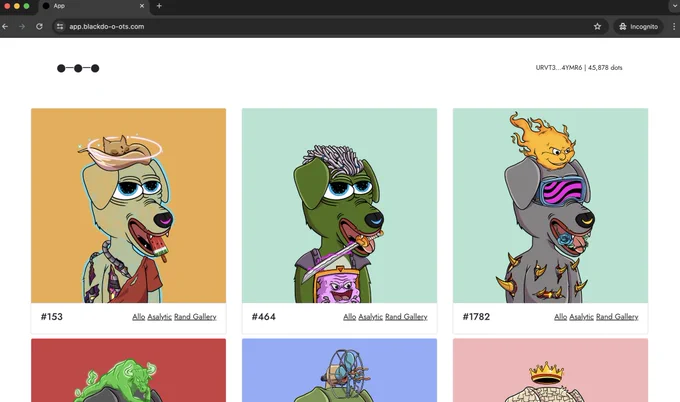Screen dimensions: 680x402
Task: Open Asalytic link for #464
Action: tap(370, 317)
